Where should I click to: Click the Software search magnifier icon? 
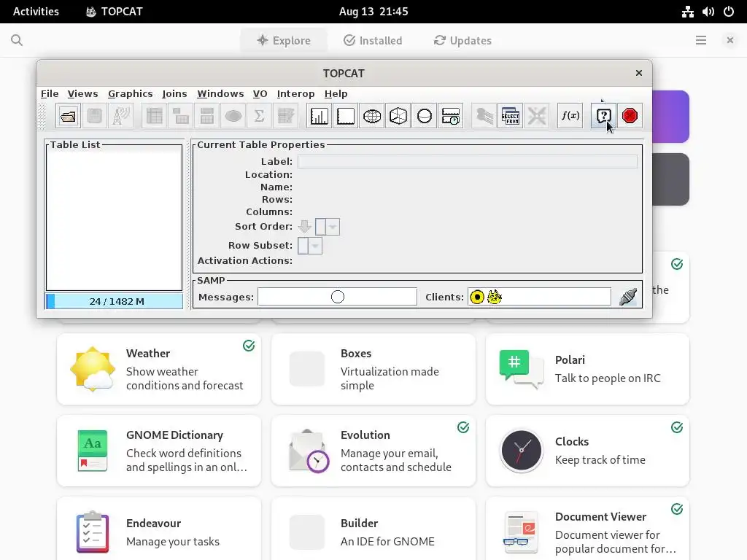coord(17,41)
